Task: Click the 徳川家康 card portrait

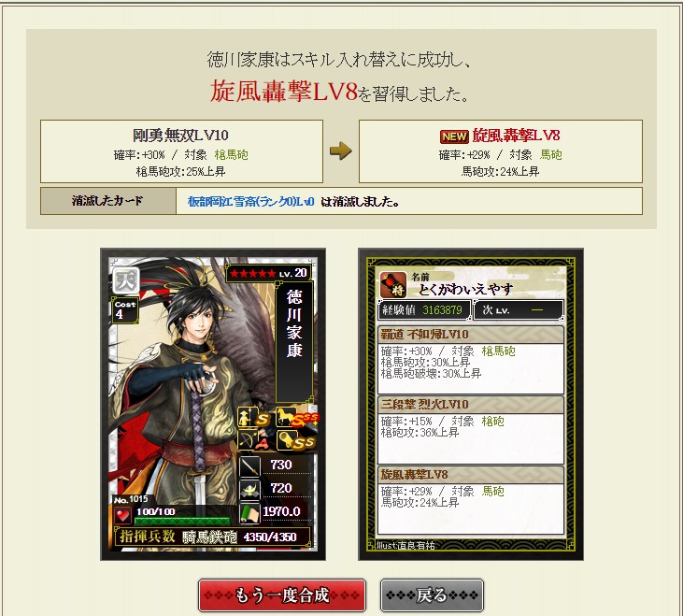Action: pos(213,404)
